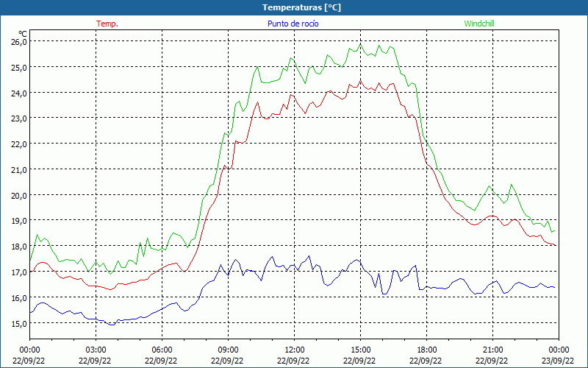This screenshot has height=368, width=588.
Task: Click the 21:00 time axis label
Action: pos(492,350)
